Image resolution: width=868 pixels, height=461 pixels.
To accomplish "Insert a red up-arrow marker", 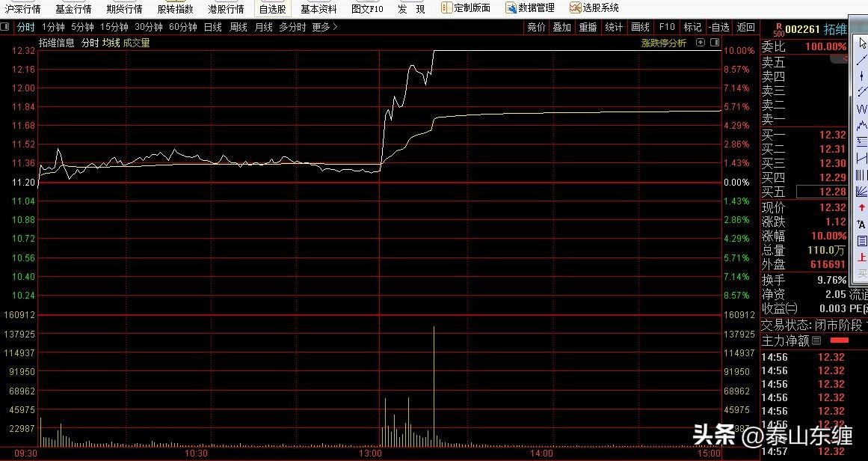I will pos(862,208).
